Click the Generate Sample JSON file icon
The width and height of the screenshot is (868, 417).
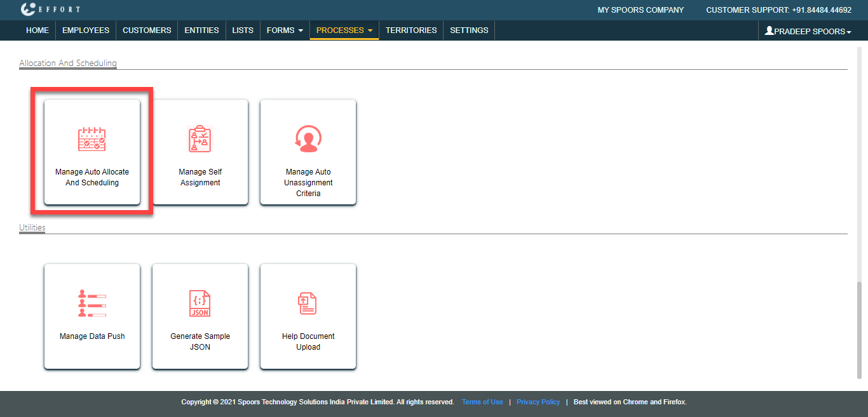200,303
